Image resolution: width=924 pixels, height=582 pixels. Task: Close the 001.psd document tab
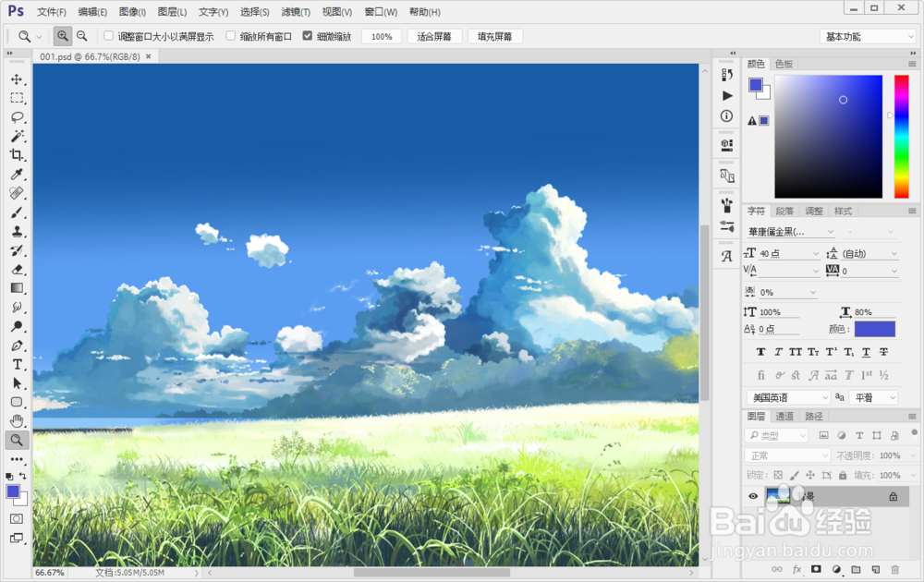coord(149,56)
